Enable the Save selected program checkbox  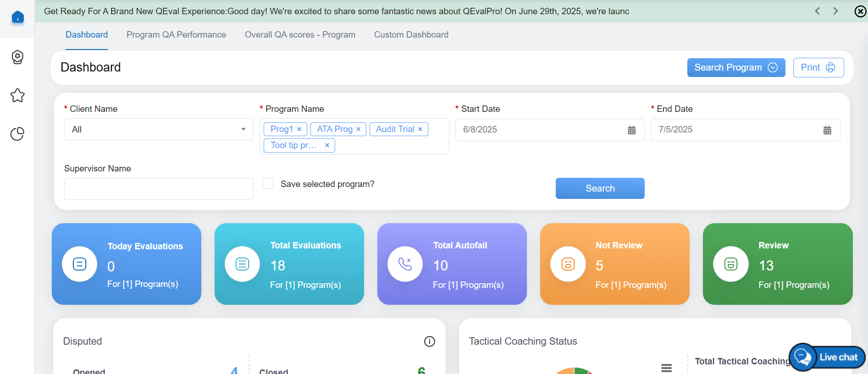tap(268, 184)
